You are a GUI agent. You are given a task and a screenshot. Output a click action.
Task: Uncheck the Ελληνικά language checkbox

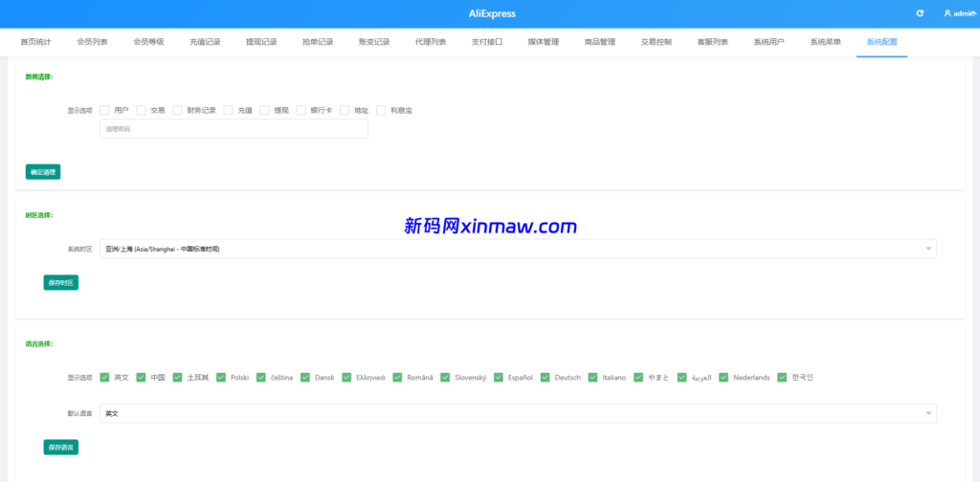pyautogui.click(x=346, y=377)
